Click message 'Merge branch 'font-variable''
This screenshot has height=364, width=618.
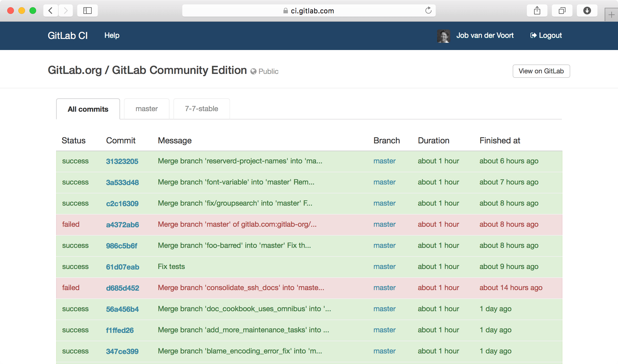tap(236, 182)
